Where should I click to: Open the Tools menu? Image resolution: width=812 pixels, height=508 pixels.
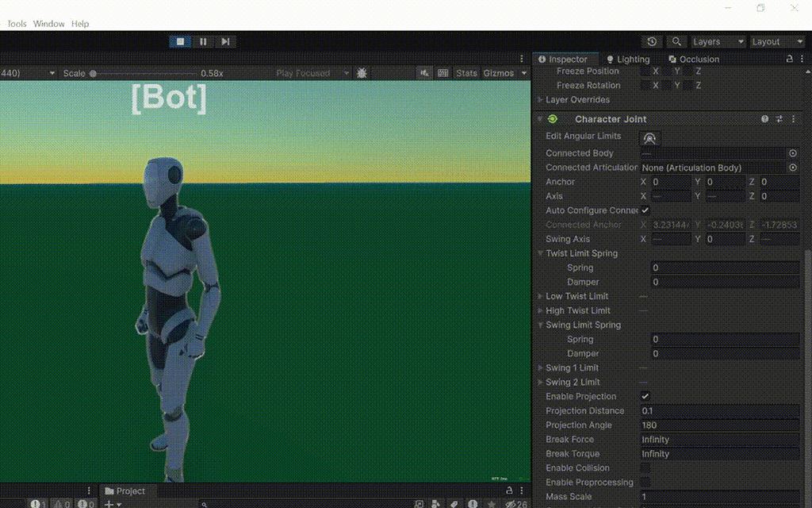[14, 23]
